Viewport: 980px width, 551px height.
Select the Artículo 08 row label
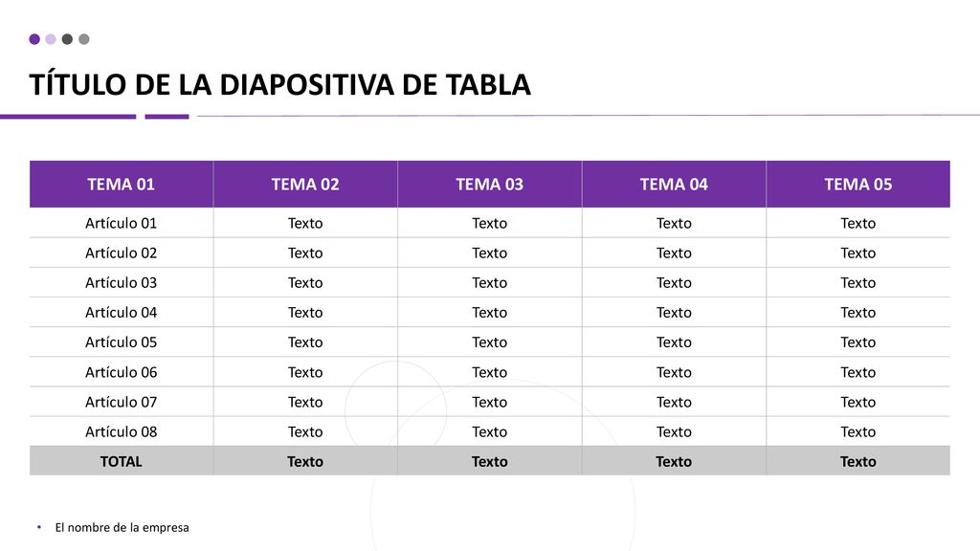point(122,431)
